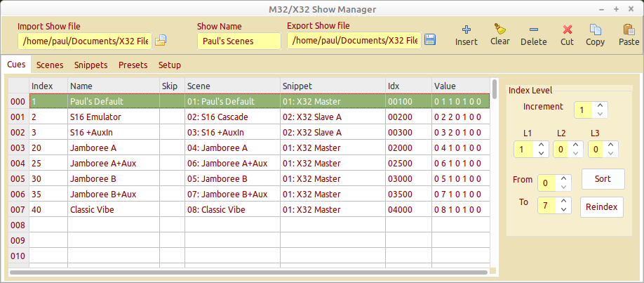Decrease the From value
This screenshot has height=283, width=644.
point(563,187)
